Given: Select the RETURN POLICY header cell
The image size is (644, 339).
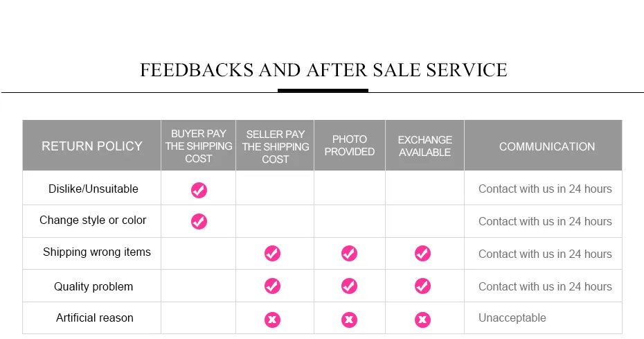Looking at the screenshot, I should [91, 146].
